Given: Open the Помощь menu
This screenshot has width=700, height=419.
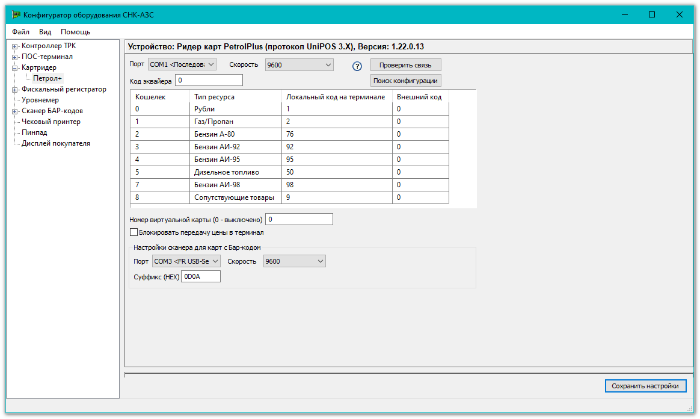Looking at the screenshot, I should click(75, 32).
